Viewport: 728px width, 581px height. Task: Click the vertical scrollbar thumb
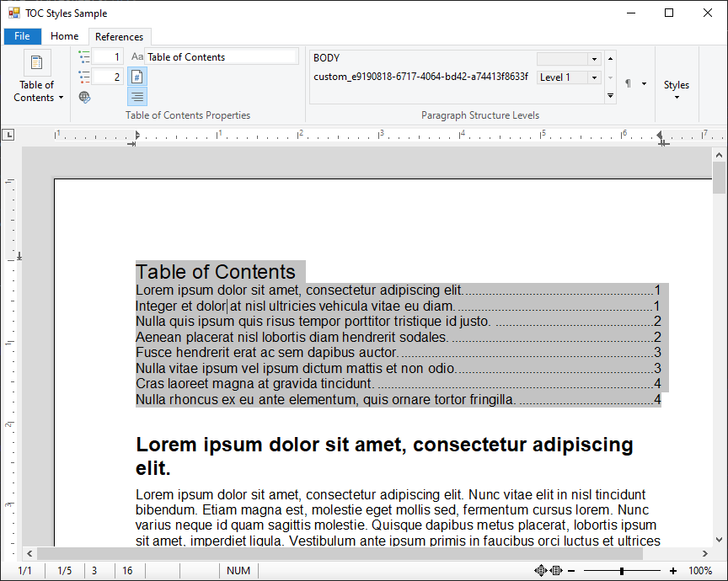(x=720, y=178)
